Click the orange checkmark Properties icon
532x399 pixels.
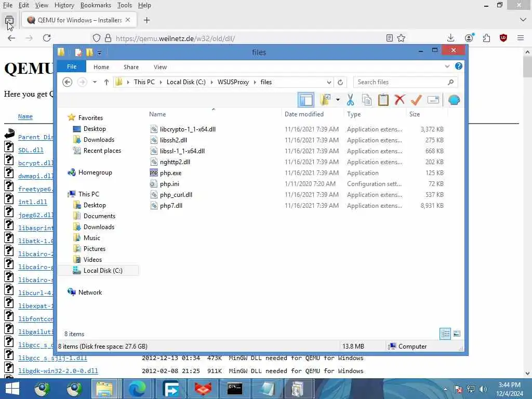[416, 100]
